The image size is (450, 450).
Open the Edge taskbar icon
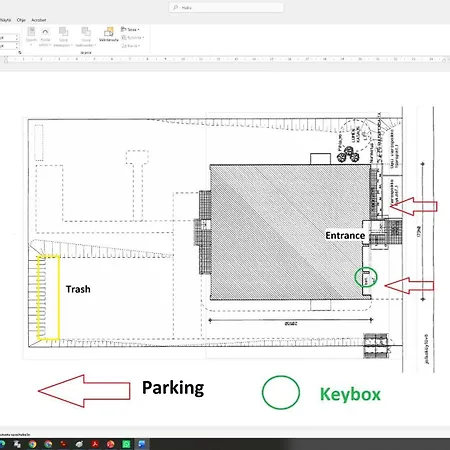point(2,444)
